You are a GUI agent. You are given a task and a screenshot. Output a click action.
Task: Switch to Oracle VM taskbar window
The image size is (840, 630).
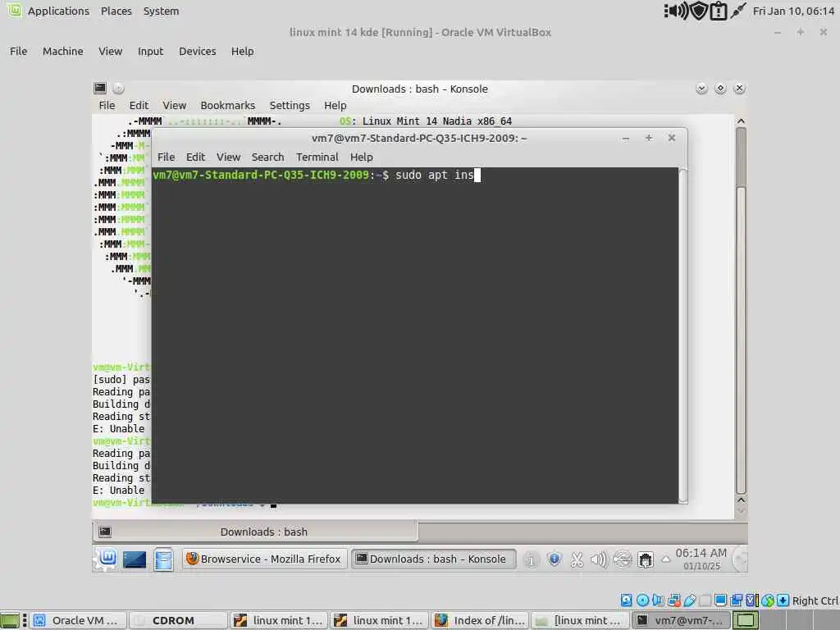click(x=78, y=620)
